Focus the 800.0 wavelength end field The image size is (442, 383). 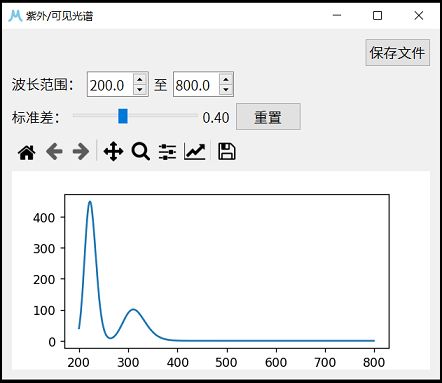[196, 85]
